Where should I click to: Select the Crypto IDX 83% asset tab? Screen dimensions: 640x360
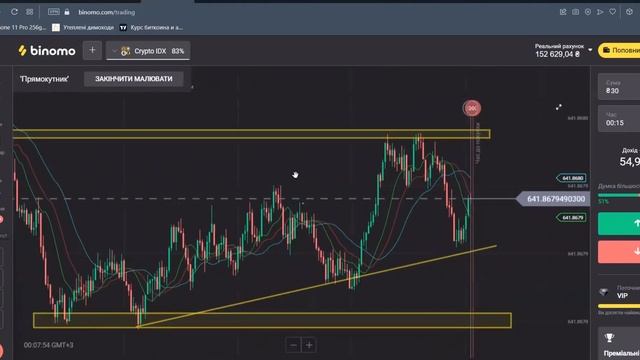point(148,51)
